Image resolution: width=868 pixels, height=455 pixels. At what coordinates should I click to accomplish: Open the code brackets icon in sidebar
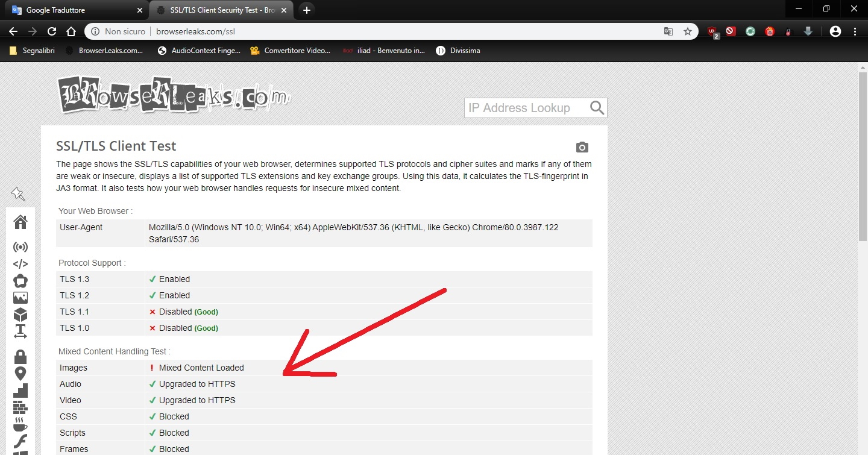(x=20, y=263)
